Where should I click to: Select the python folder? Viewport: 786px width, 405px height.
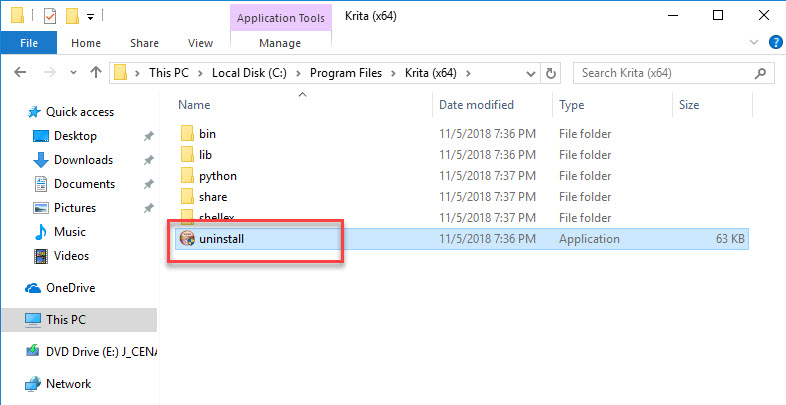coord(218,176)
